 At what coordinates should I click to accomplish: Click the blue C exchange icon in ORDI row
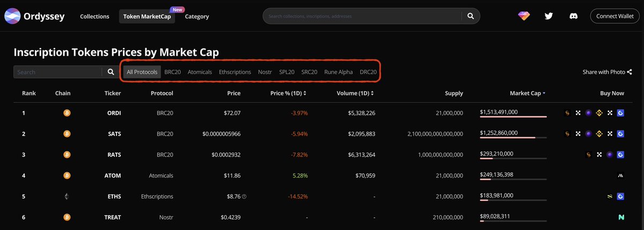620,113
